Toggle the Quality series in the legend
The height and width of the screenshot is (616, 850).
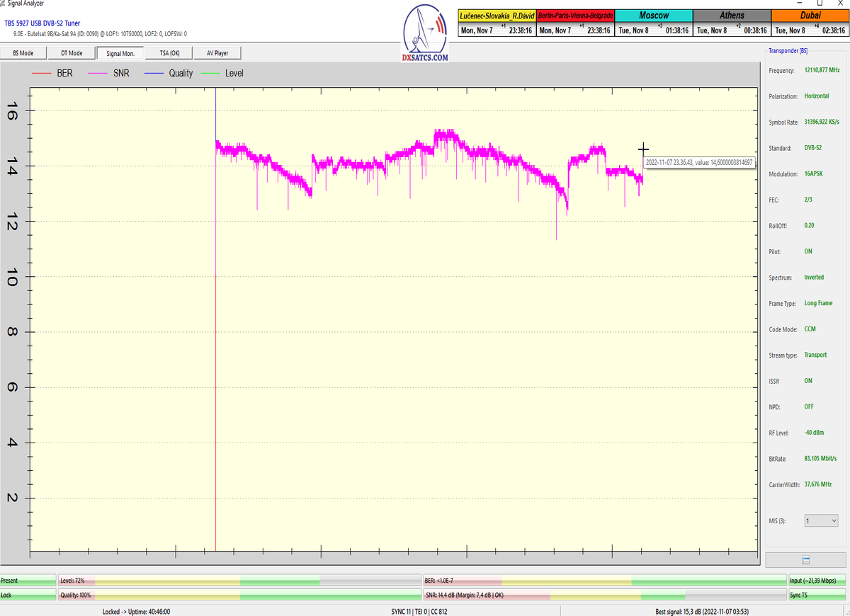coord(169,73)
